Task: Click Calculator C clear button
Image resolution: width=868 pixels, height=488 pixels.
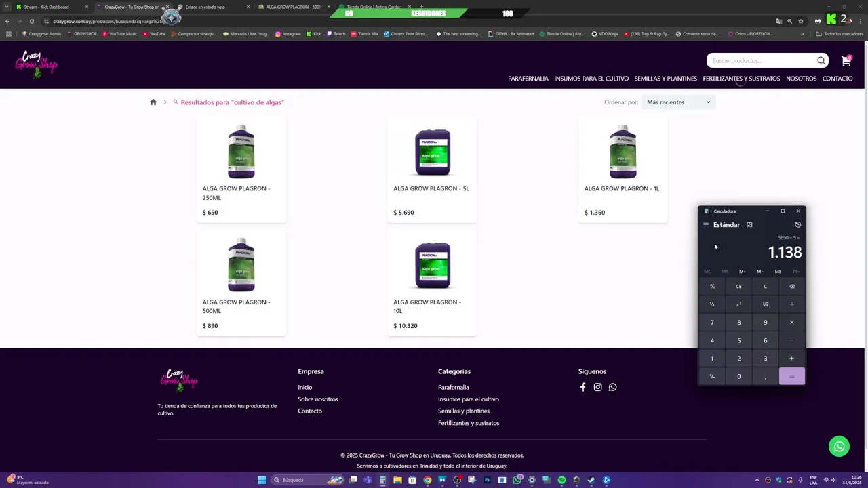Action: coord(765,286)
